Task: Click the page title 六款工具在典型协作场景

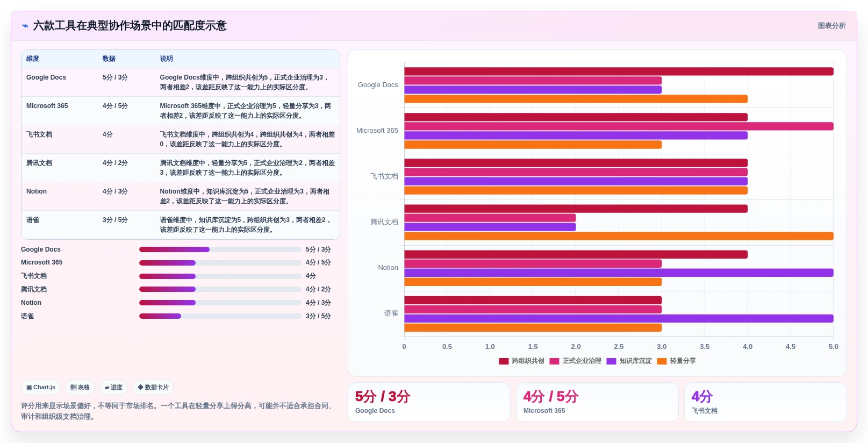Action: [x=130, y=26]
